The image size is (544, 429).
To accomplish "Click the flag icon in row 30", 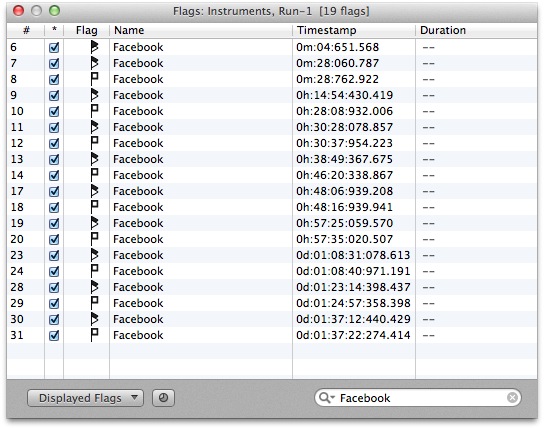I will [94, 319].
